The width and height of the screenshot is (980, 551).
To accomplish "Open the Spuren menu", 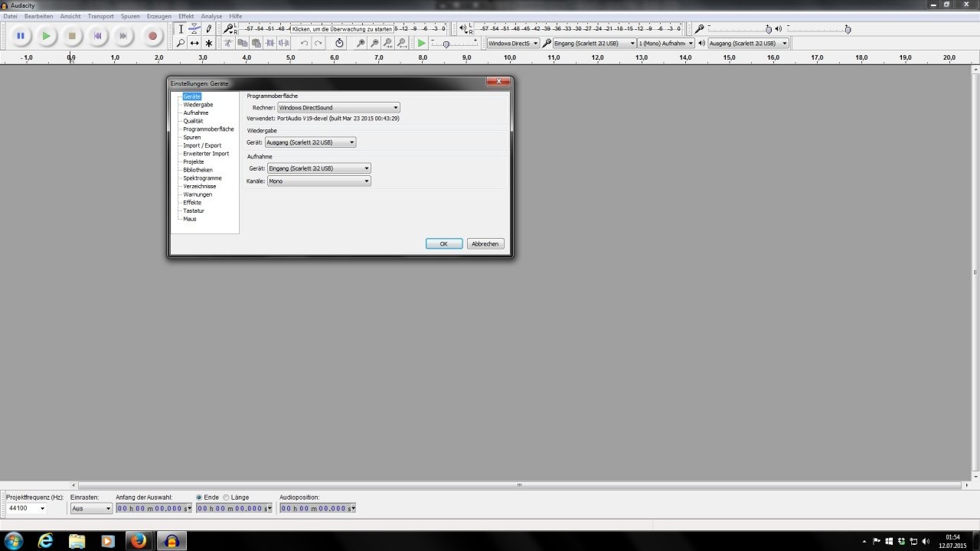I will pyautogui.click(x=130, y=16).
